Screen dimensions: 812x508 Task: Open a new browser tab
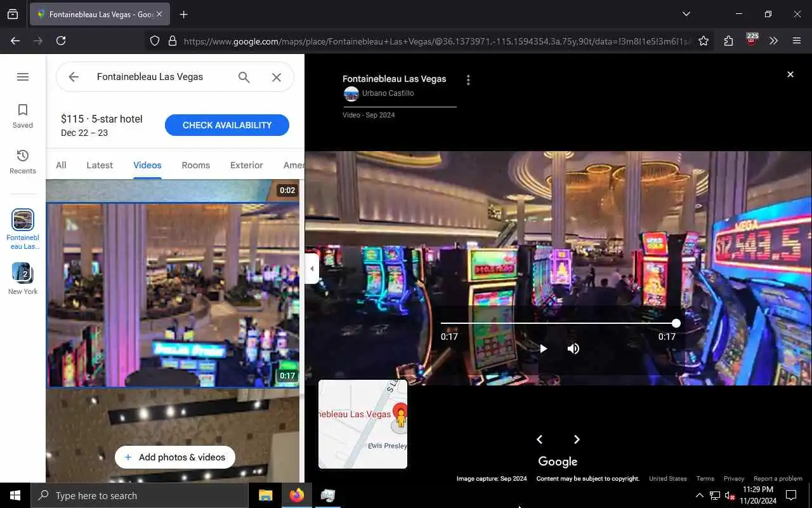click(184, 14)
